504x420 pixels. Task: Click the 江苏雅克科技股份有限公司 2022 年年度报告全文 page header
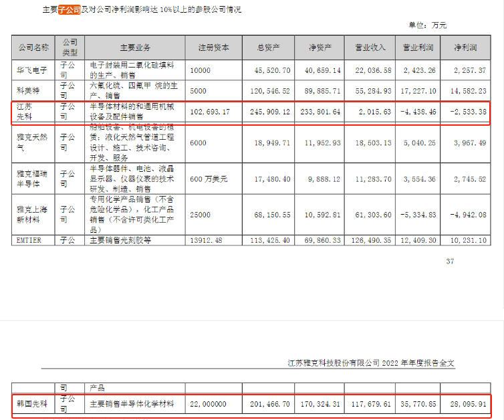coord(371,363)
